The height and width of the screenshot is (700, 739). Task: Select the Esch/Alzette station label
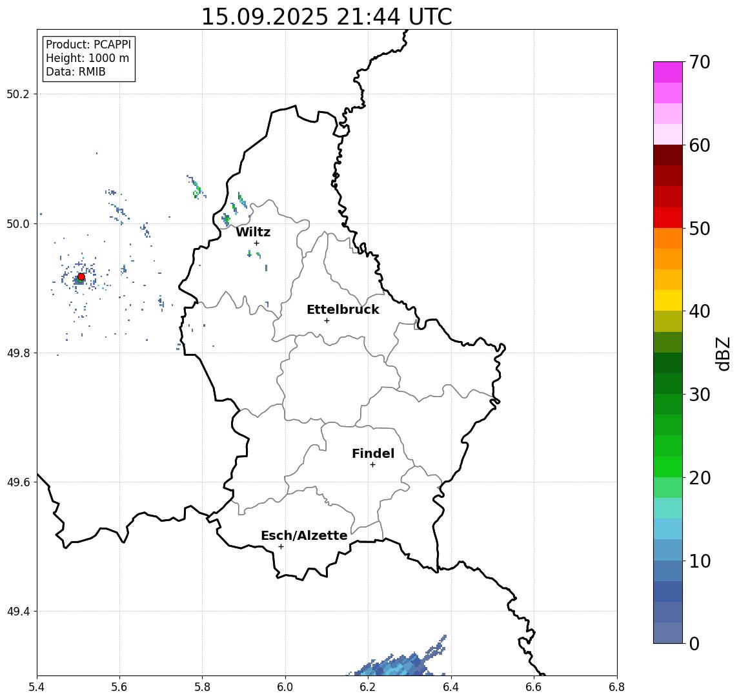(x=304, y=535)
